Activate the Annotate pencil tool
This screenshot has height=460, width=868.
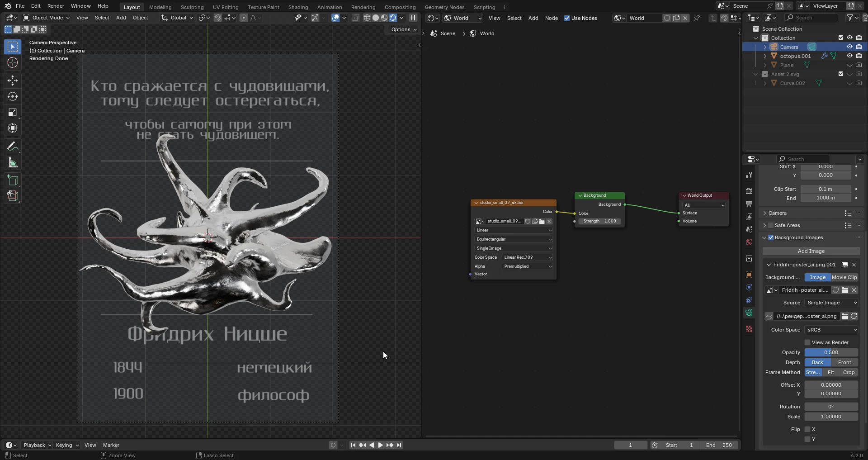13,147
